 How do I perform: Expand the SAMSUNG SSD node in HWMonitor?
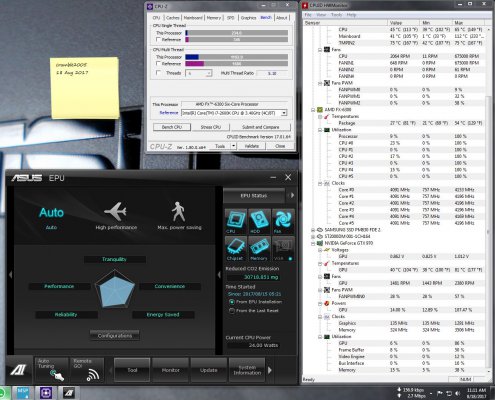point(313,230)
